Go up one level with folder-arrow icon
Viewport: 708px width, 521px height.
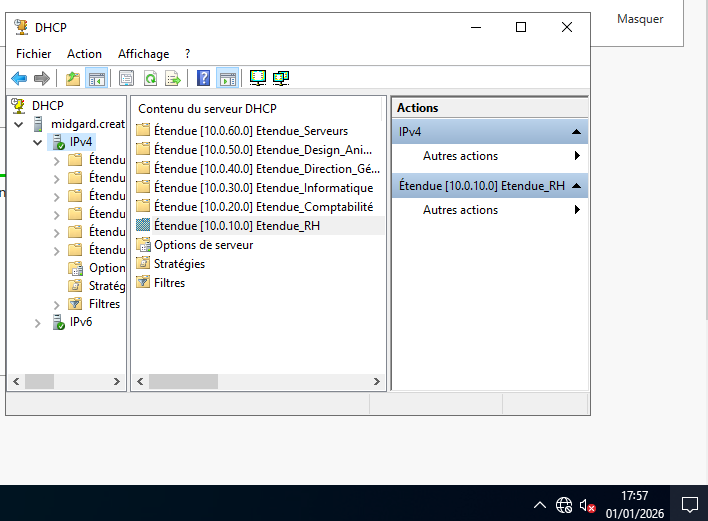[x=73, y=78]
